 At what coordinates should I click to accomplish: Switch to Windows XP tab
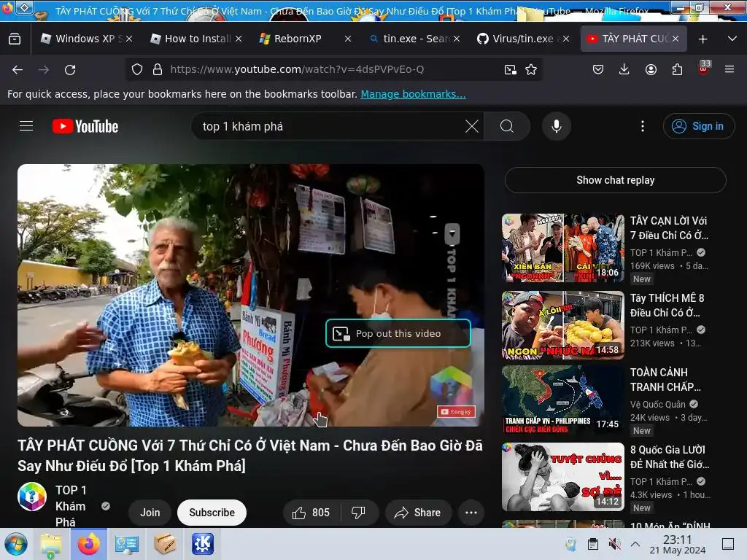86,39
